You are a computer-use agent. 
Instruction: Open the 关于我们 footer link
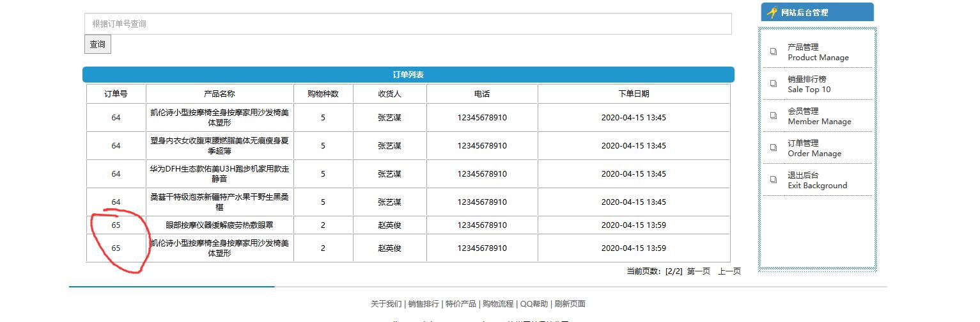pyautogui.click(x=386, y=304)
